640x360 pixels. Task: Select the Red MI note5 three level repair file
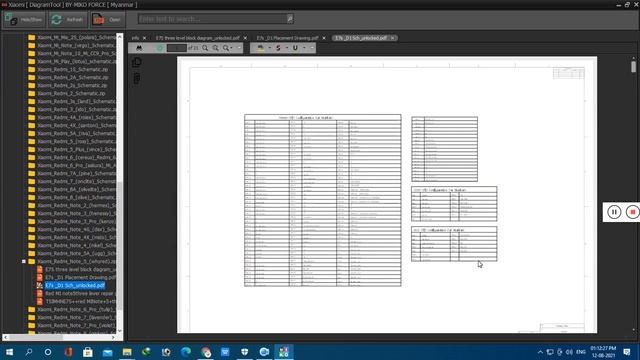[81, 293]
